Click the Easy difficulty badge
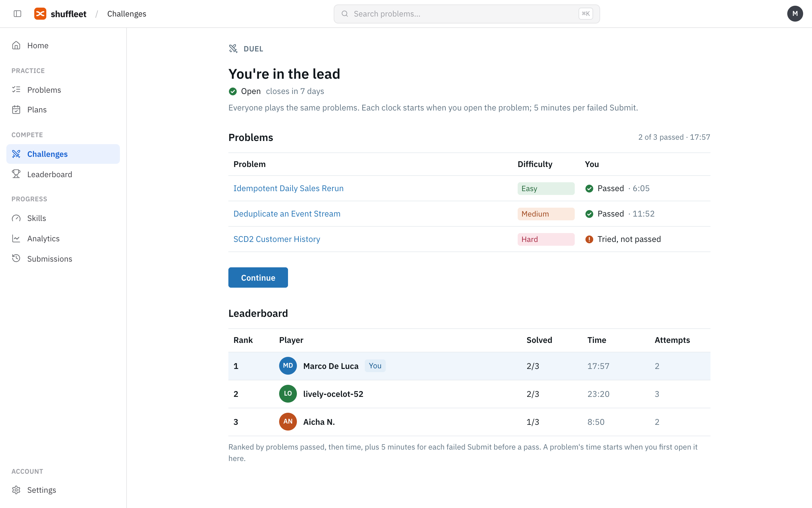 (546, 189)
